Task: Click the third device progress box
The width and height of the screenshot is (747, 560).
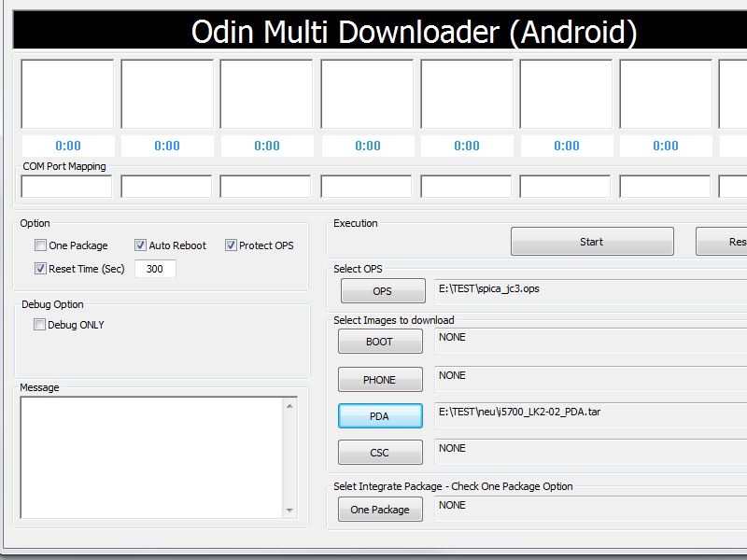Action: [x=266, y=94]
